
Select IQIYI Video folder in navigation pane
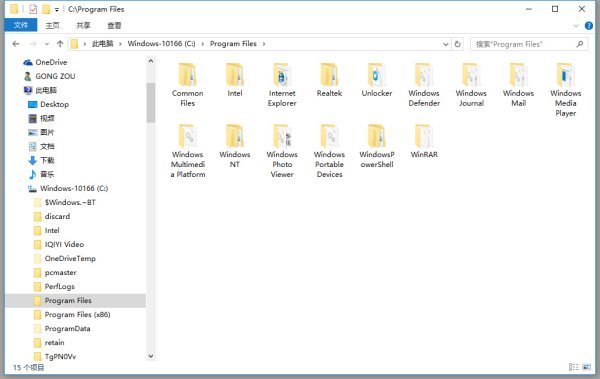tap(64, 244)
